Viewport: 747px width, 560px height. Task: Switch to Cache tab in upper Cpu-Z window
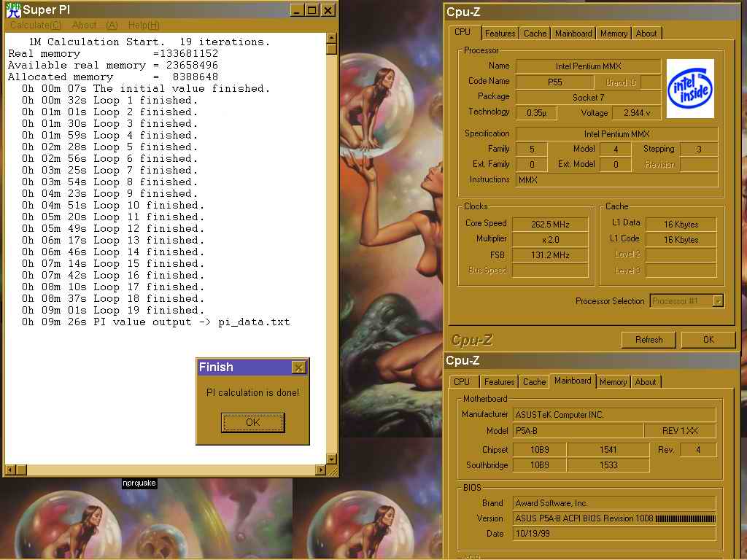(x=535, y=34)
